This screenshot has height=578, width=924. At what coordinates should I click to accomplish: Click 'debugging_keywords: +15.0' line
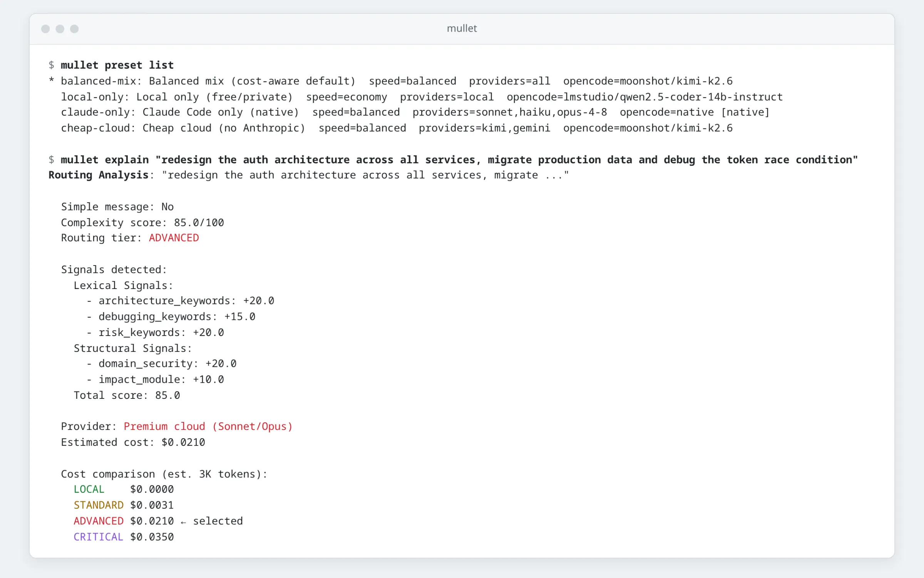tap(171, 316)
